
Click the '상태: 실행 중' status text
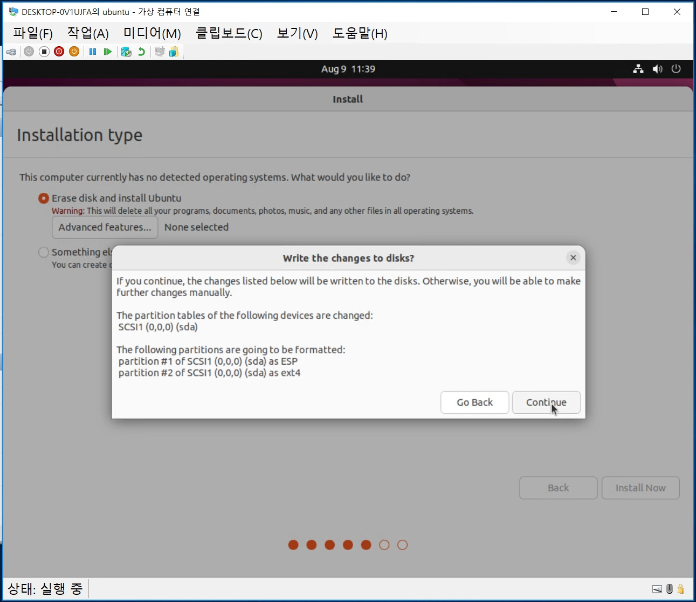click(45, 589)
